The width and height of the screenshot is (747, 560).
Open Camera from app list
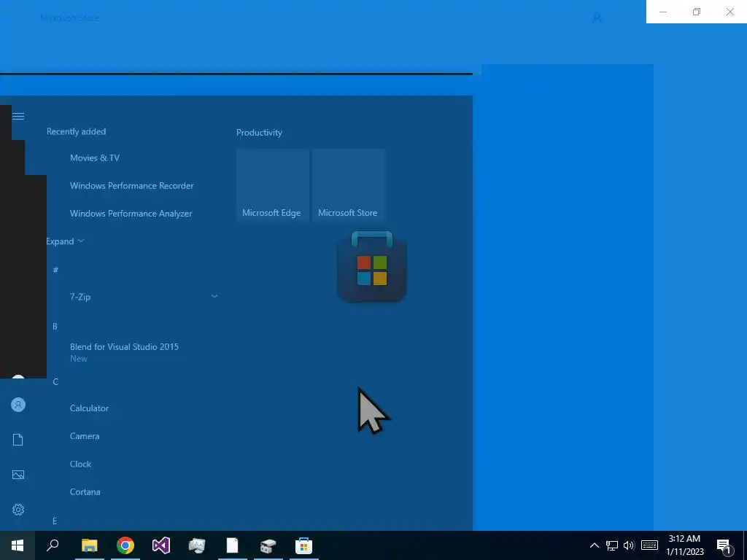click(85, 436)
